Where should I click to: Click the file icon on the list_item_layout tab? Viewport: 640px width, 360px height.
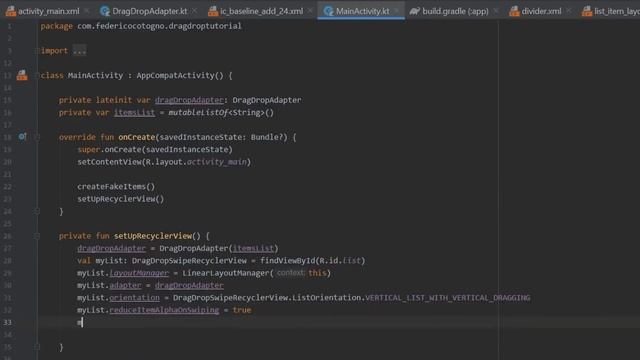(x=587, y=11)
